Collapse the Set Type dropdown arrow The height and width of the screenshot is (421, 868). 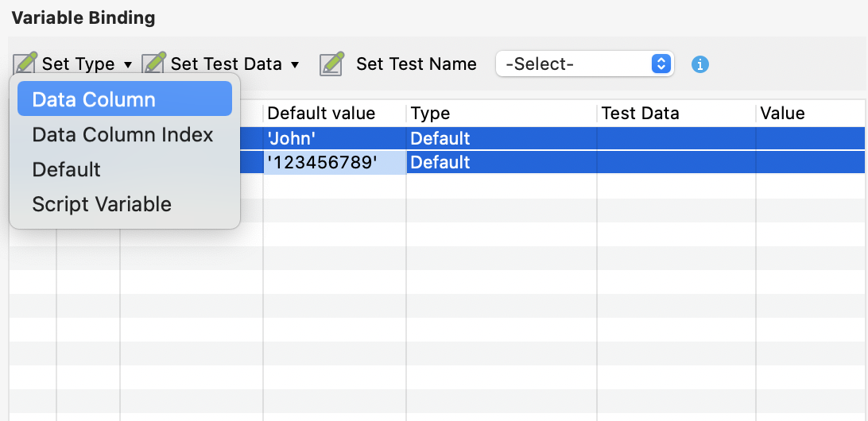click(x=130, y=64)
